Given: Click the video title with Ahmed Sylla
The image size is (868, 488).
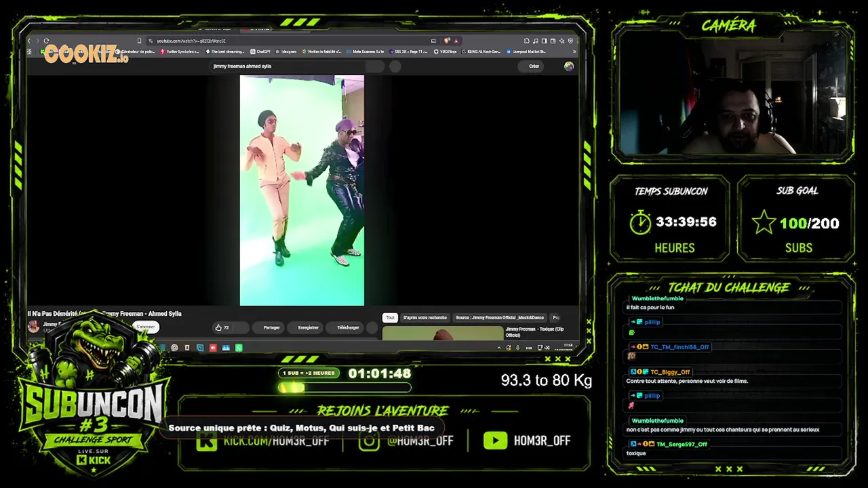Looking at the screenshot, I should point(104,314).
